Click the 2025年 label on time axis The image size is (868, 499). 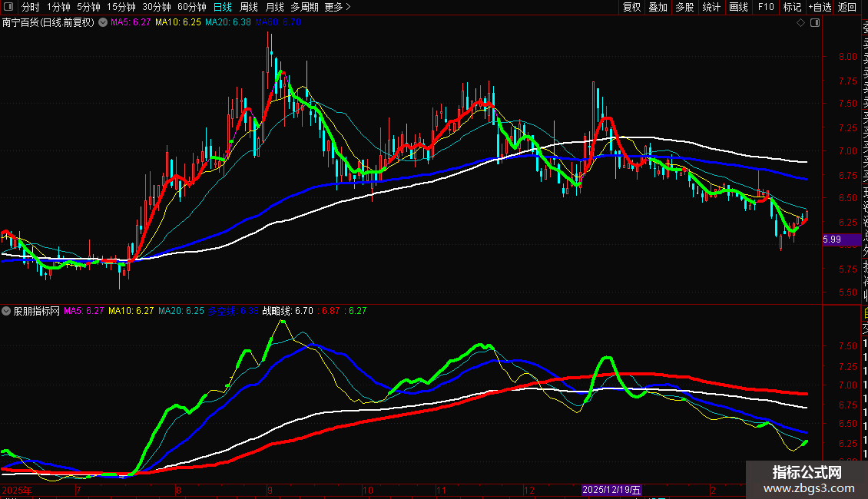(17, 490)
